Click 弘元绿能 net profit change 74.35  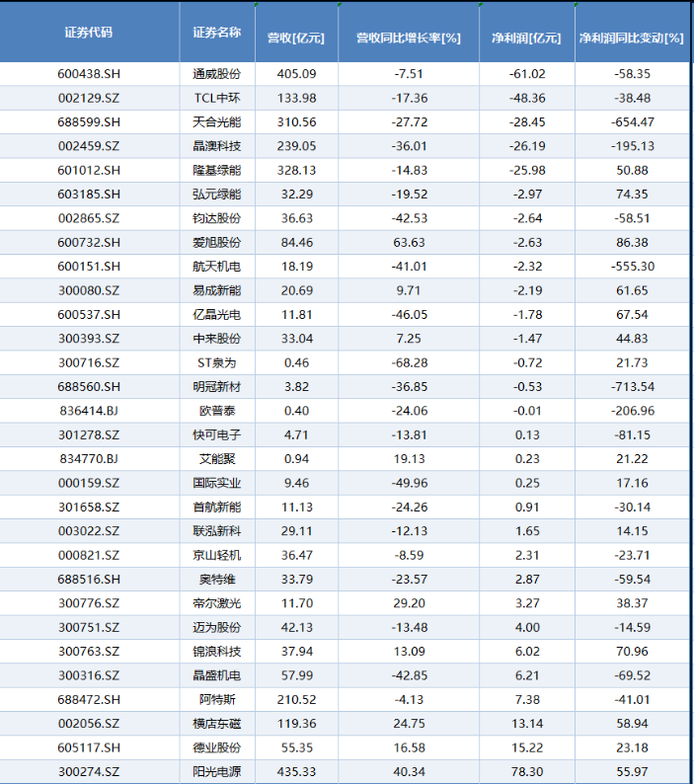click(x=632, y=194)
